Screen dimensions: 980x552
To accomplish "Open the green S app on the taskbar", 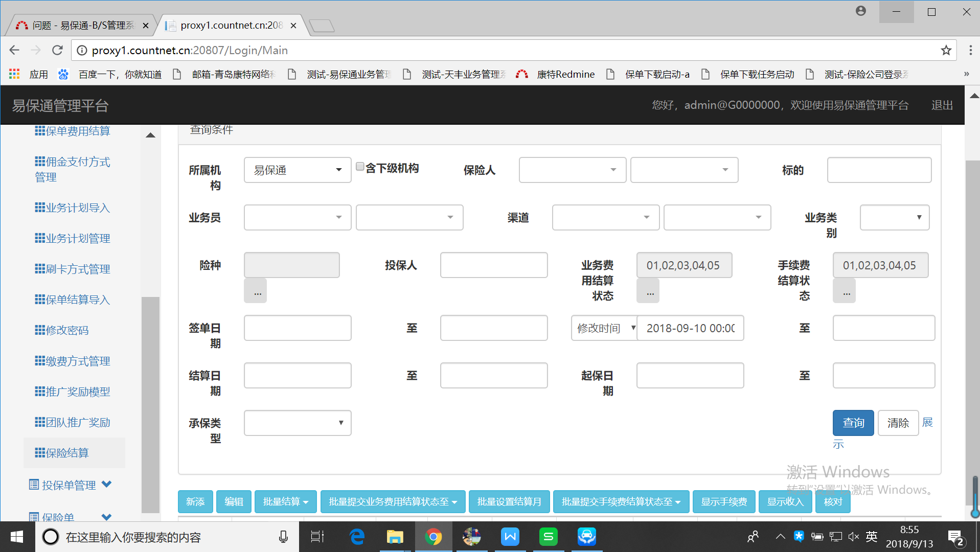I will tap(548, 537).
